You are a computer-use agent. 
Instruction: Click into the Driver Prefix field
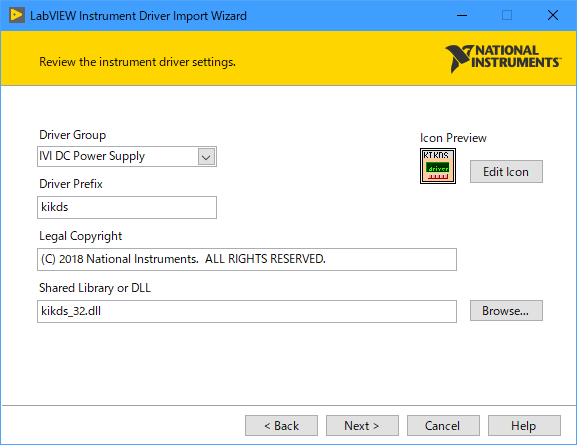[x=127, y=207]
